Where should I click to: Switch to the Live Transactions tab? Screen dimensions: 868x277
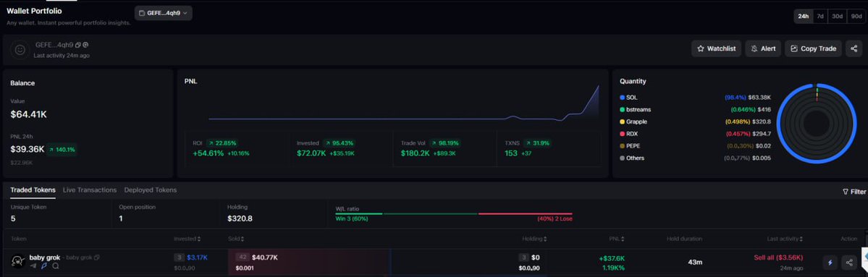point(90,189)
